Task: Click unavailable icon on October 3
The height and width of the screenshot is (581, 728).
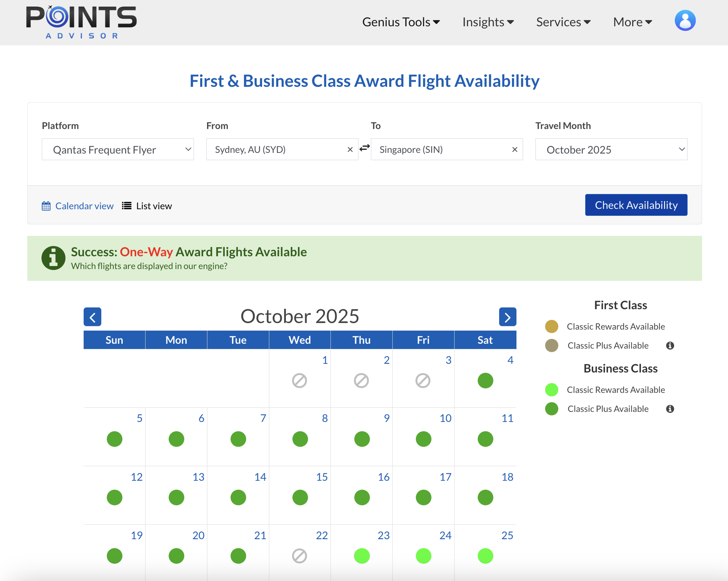Action: click(x=423, y=381)
